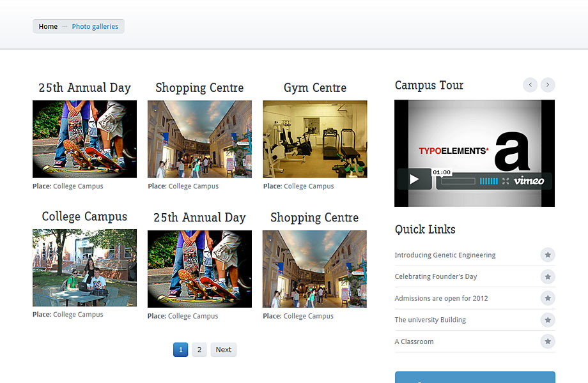
Task: Click Place: College Campus under Gym Centre
Action: click(x=298, y=186)
